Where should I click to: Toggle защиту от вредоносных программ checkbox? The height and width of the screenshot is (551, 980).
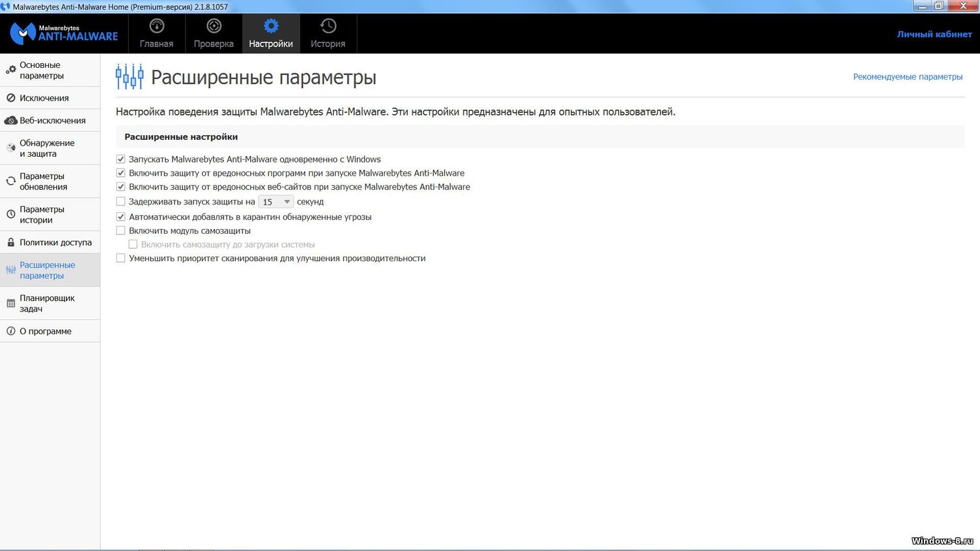click(x=121, y=173)
